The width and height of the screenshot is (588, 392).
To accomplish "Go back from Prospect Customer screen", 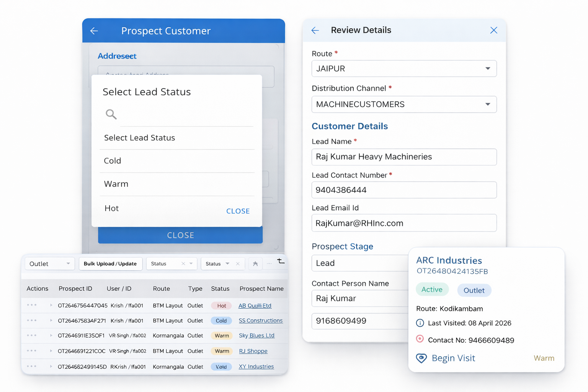I will (x=94, y=31).
